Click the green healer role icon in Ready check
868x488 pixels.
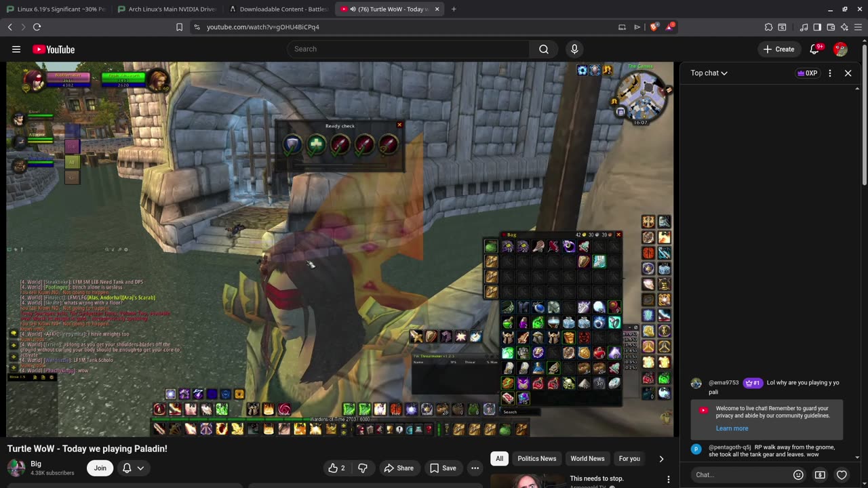click(x=316, y=144)
